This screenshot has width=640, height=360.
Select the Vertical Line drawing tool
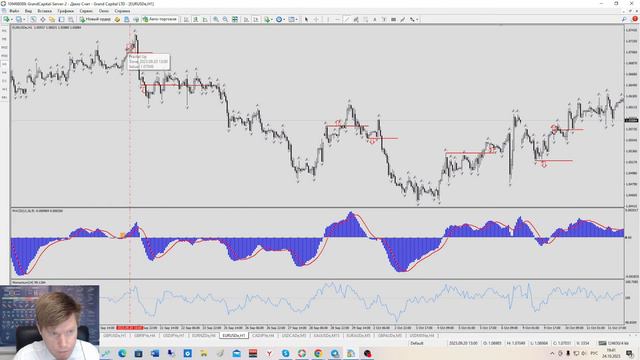pos(328,19)
